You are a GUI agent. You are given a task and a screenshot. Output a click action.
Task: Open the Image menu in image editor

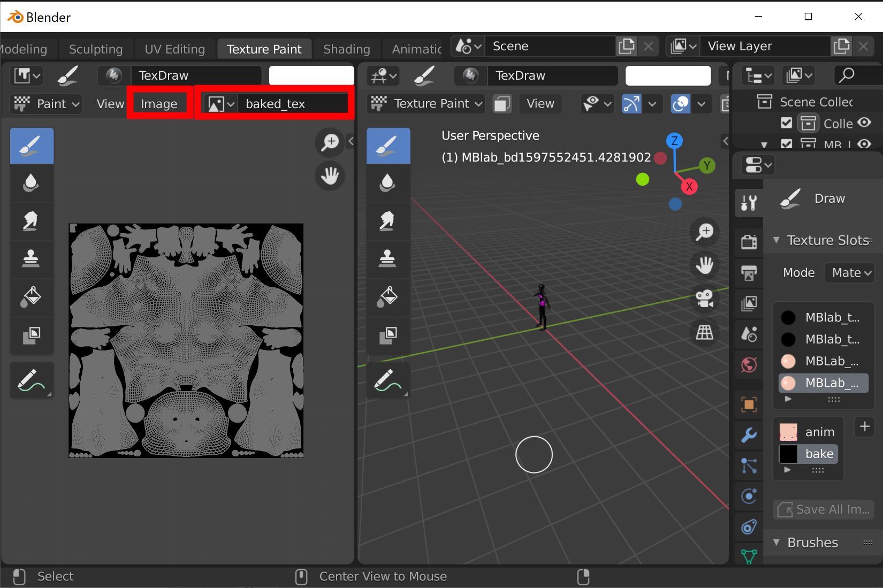coord(159,104)
